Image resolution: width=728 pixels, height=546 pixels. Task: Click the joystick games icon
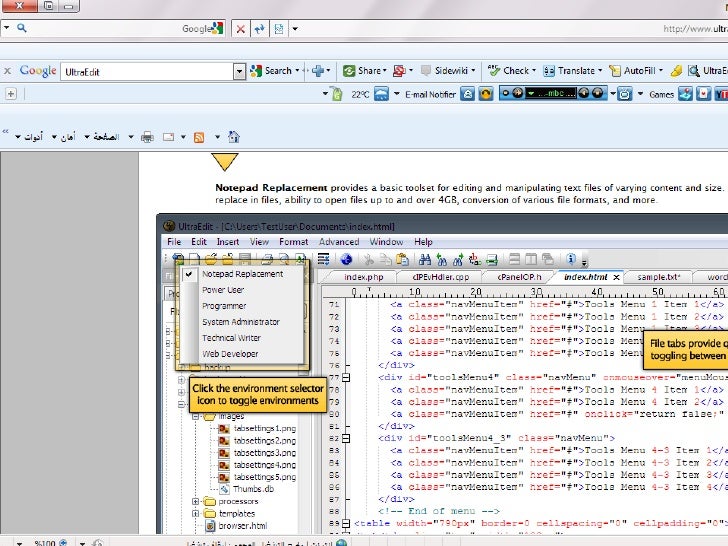tap(685, 94)
